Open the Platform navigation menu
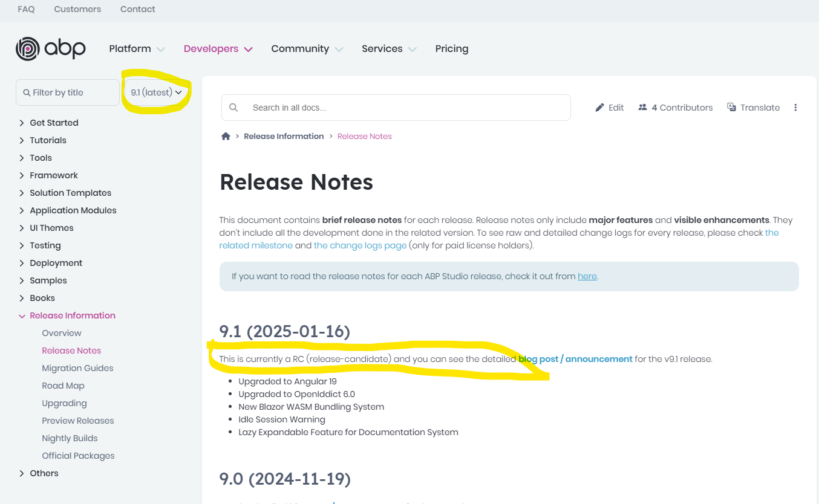 pos(137,49)
